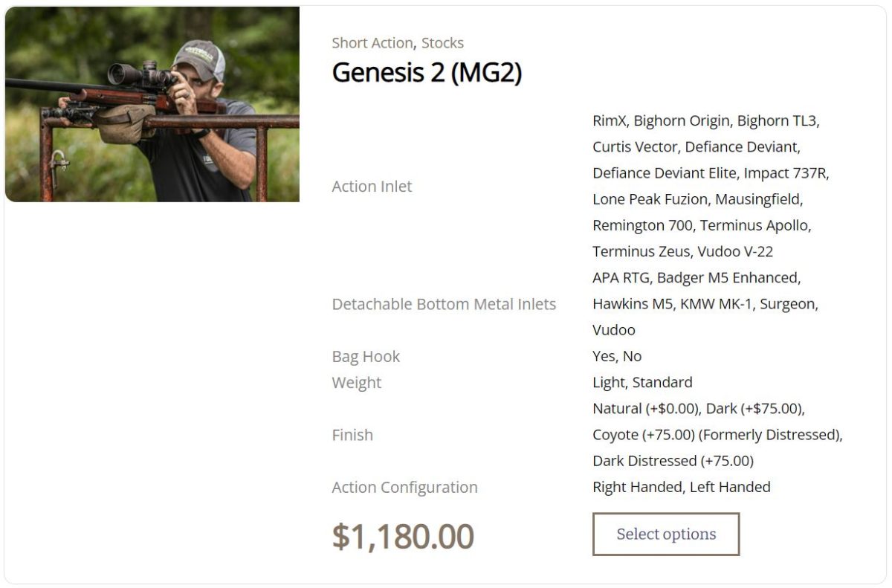Open the "Stocks" category link
Image resolution: width=892 pixels, height=588 pixels.
pos(443,43)
